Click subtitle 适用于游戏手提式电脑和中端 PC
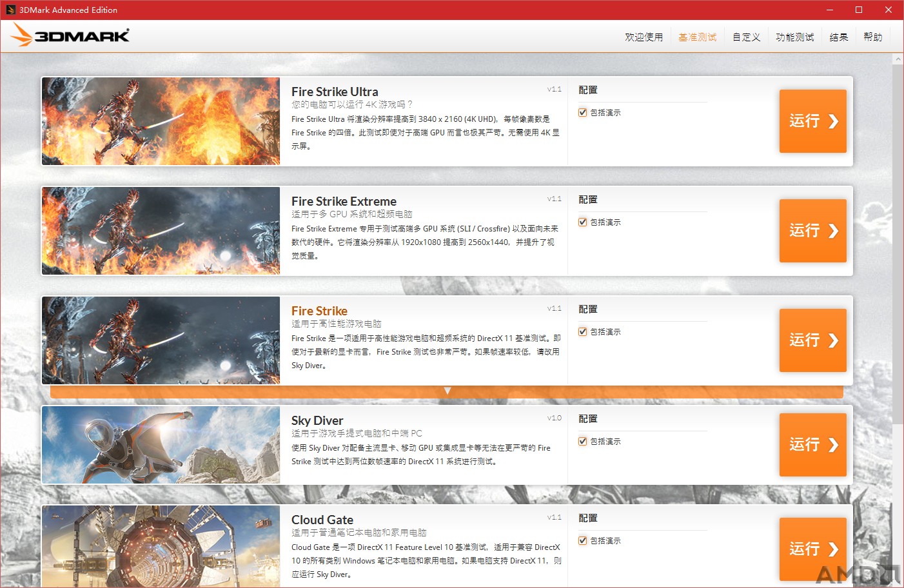The height and width of the screenshot is (588, 904). click(357, 433)
